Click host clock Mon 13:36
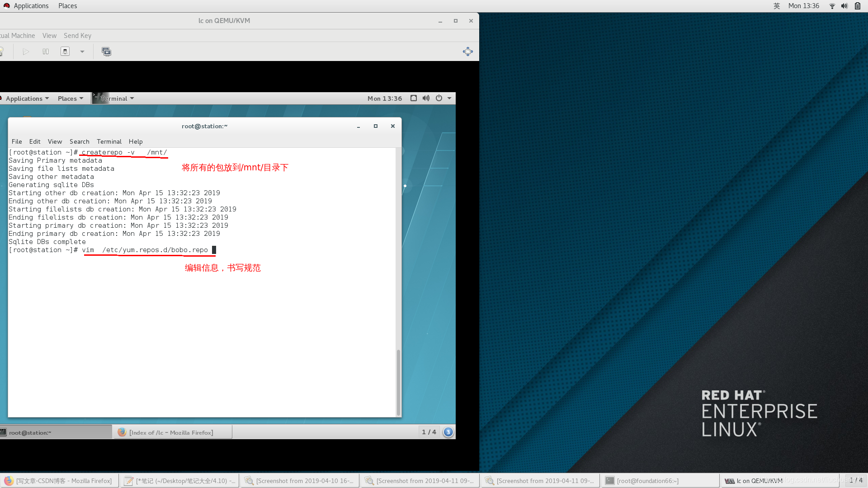This screenshot has width=868, height=488. 803,6
